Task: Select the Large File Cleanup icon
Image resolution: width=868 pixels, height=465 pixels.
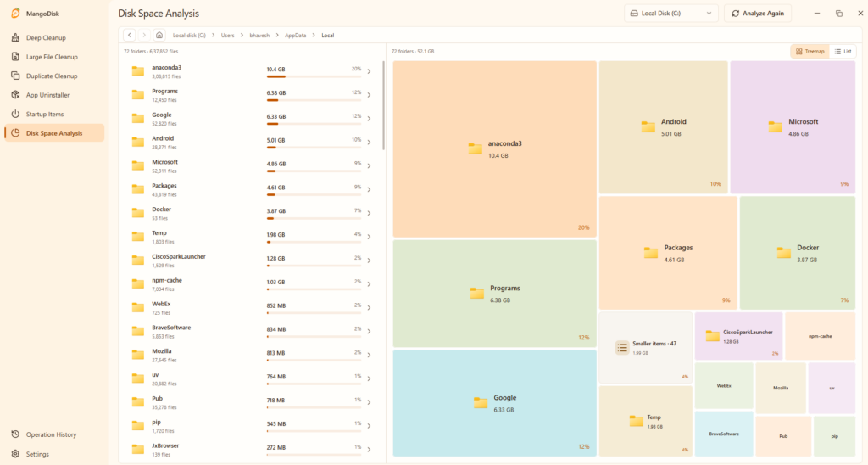Action: [15, 57]
